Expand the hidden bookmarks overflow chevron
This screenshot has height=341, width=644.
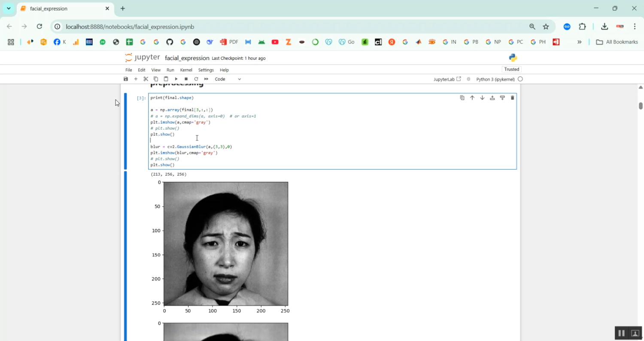pyautogui.click(x=580, y=42)
